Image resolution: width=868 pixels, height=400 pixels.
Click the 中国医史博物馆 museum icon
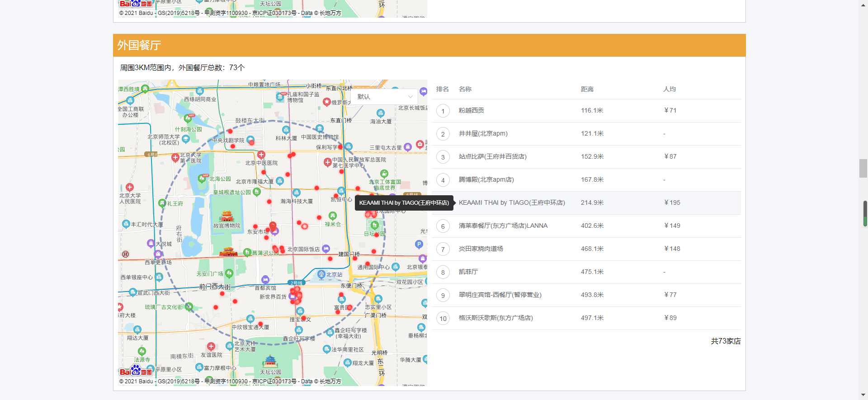click(320, 129)
